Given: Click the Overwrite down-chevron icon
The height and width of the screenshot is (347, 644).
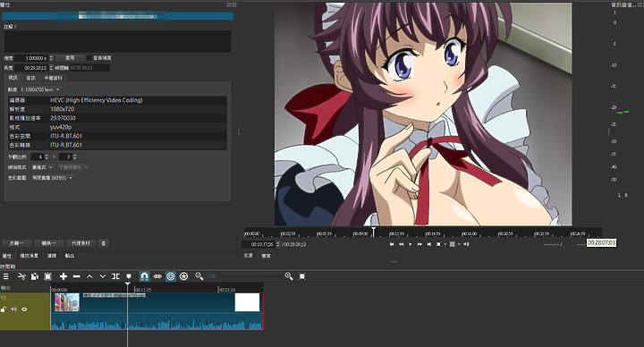Looking at the screenshot, I should (103, 276).
